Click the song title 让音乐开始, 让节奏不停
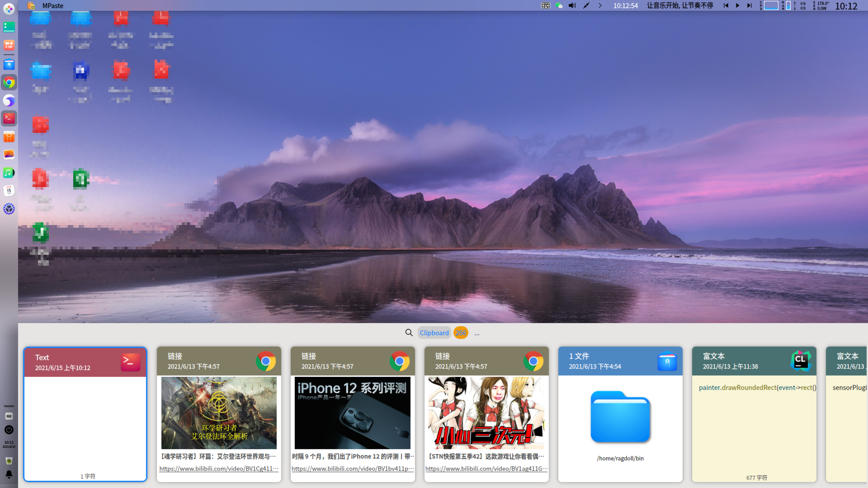The width and height of the screenshot is (868, 488). pyautogui.click(x=680, y=6)
